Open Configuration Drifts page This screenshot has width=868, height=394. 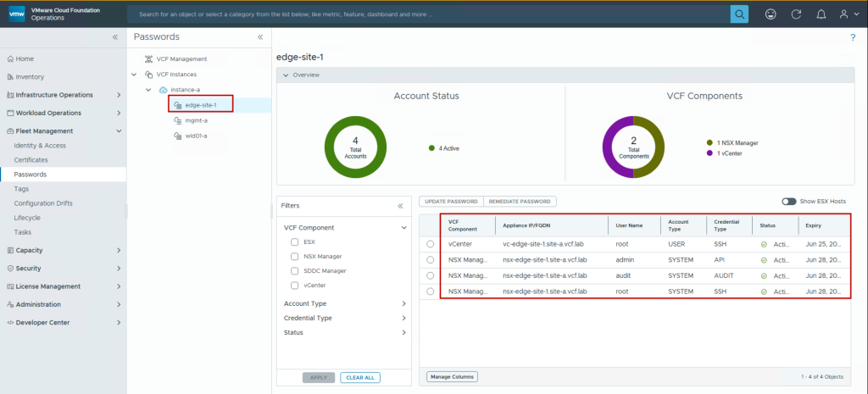pos(43,203)
